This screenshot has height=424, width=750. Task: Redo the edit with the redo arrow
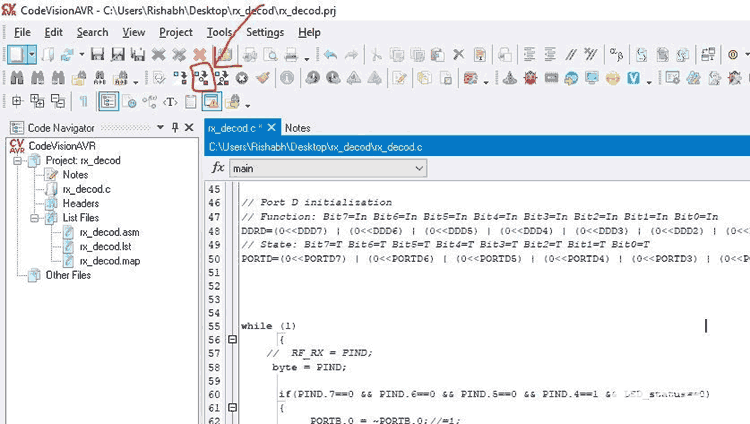point(351,55)
